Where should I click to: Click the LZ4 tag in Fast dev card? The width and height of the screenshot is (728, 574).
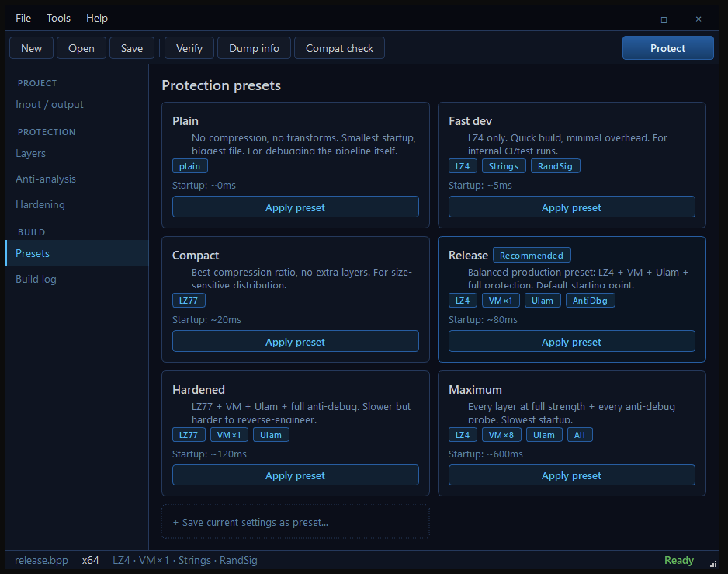463,166
